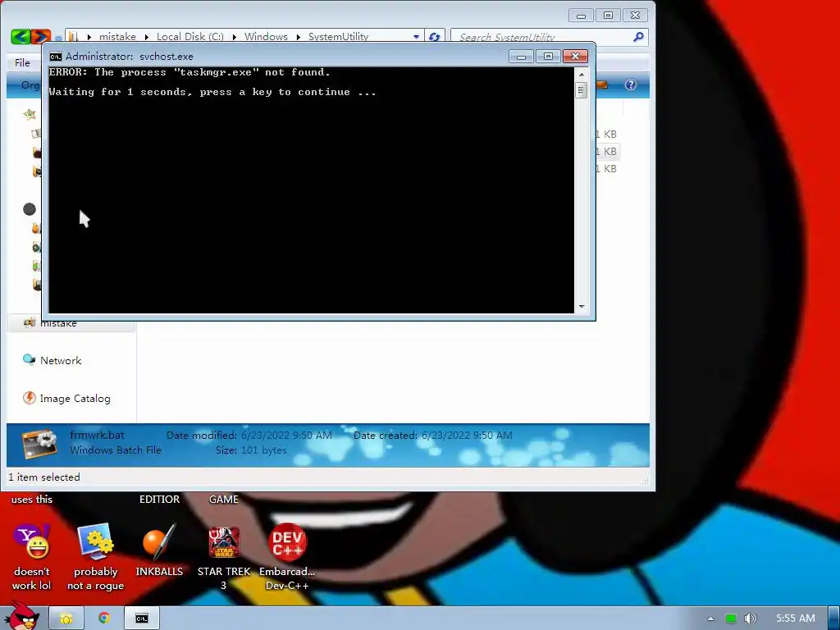Click the console scrollbar thumb
Viewport: 840px width, 630px height.
point(582,90)
